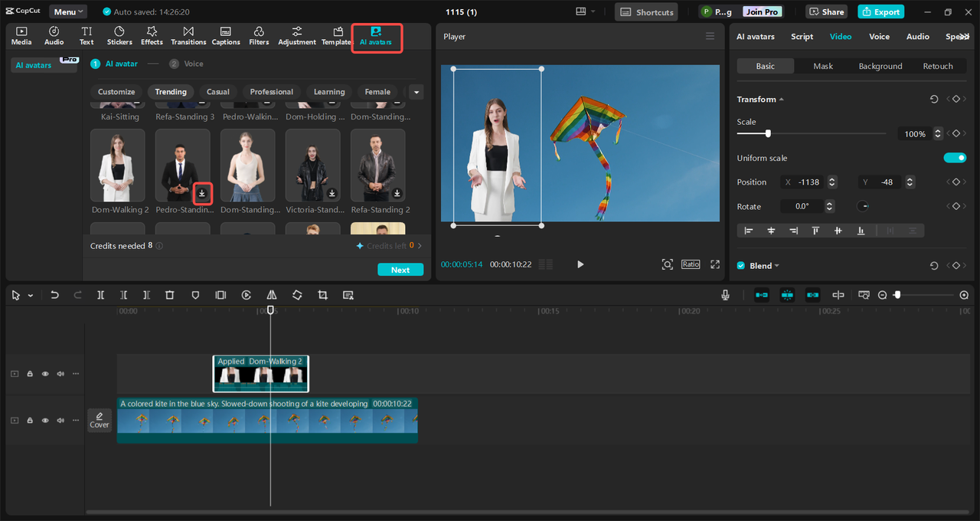The image size is (980, 521).
Task: Hide the avatar track using eye icon
Action: (45, 374)
